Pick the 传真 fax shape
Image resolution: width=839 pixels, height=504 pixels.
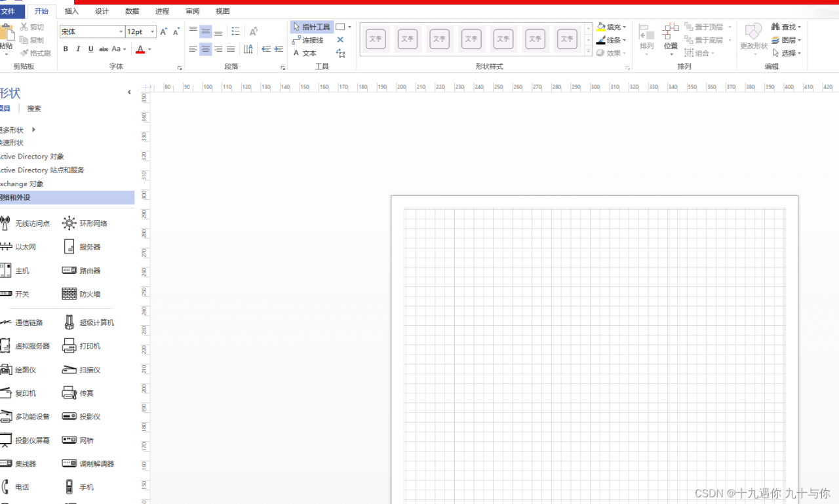coord(79,393)
